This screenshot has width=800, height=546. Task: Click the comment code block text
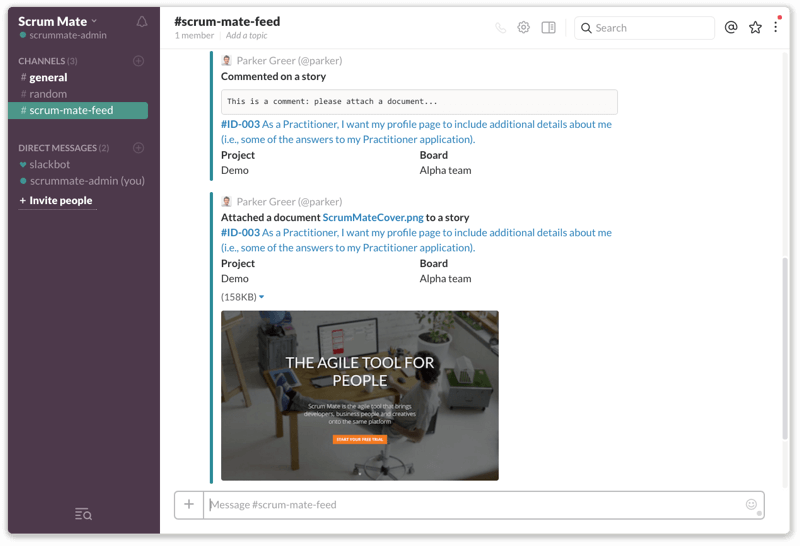pos(332,102)
